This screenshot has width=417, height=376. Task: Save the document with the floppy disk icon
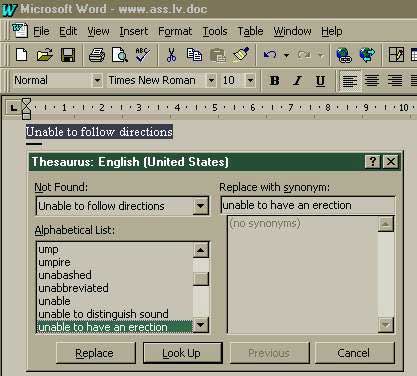[x=68, y=55]
